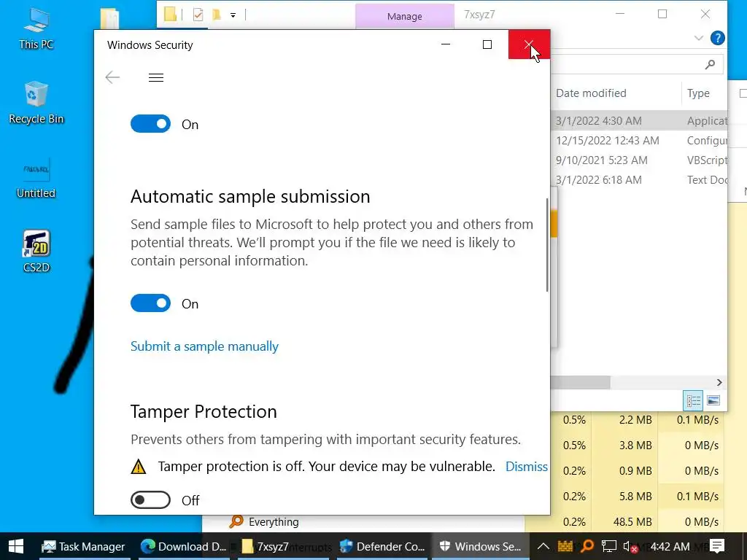747x560 pixels.
Task: Open the Windows Start menu
Action: click(x=16, y=546)
